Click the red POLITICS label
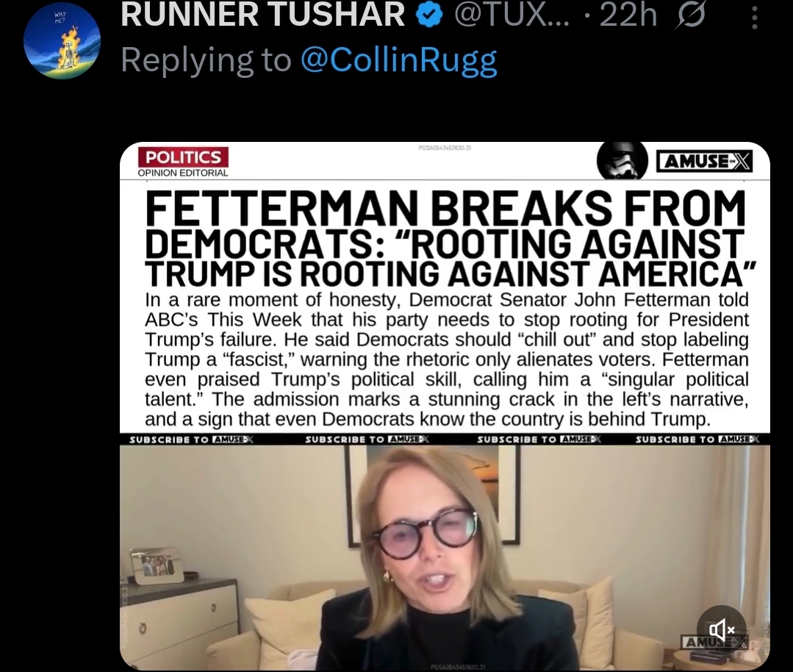The width and height of the screenshot is (793, 672). click(x=183, y=157)
